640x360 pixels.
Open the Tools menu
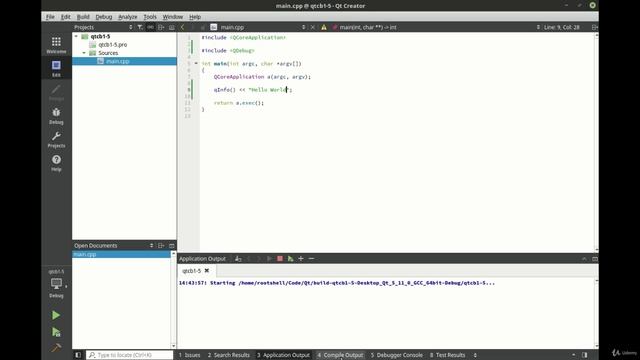click(x=150, y=17)
